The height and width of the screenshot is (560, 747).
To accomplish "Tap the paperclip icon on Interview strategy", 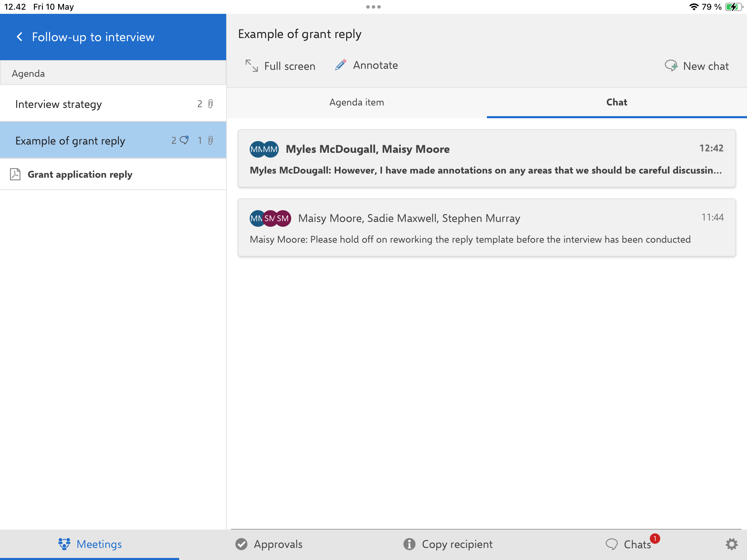I will (211, 104).
